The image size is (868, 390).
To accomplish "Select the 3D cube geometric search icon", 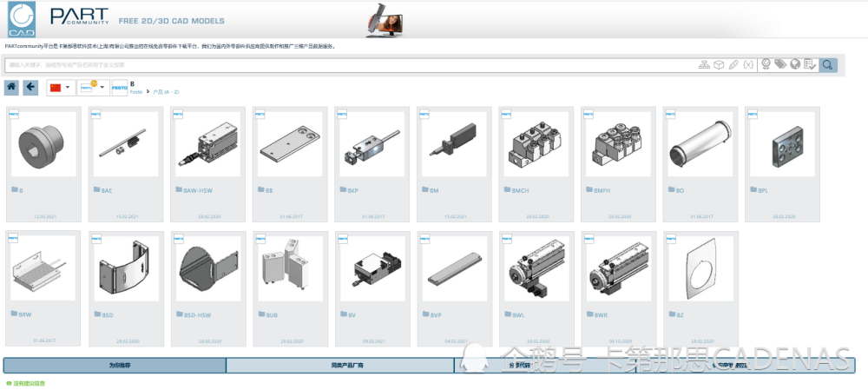I will (719, 65).
